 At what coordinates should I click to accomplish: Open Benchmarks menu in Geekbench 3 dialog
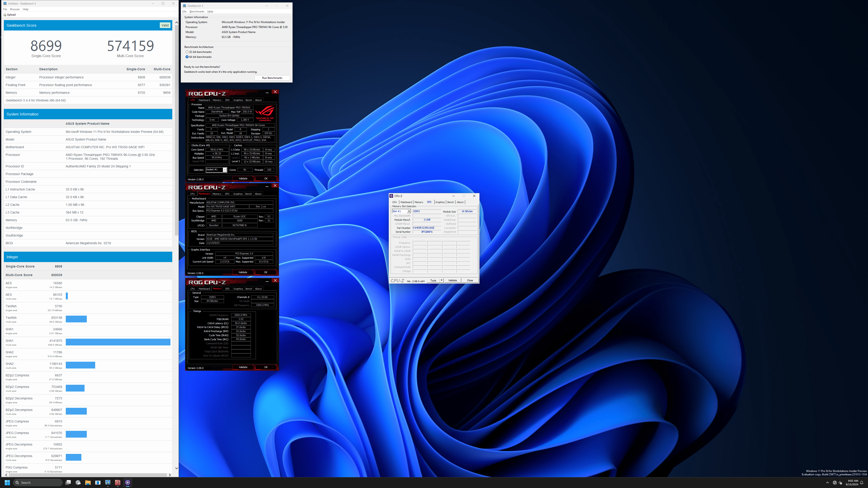tap(197, 12)
